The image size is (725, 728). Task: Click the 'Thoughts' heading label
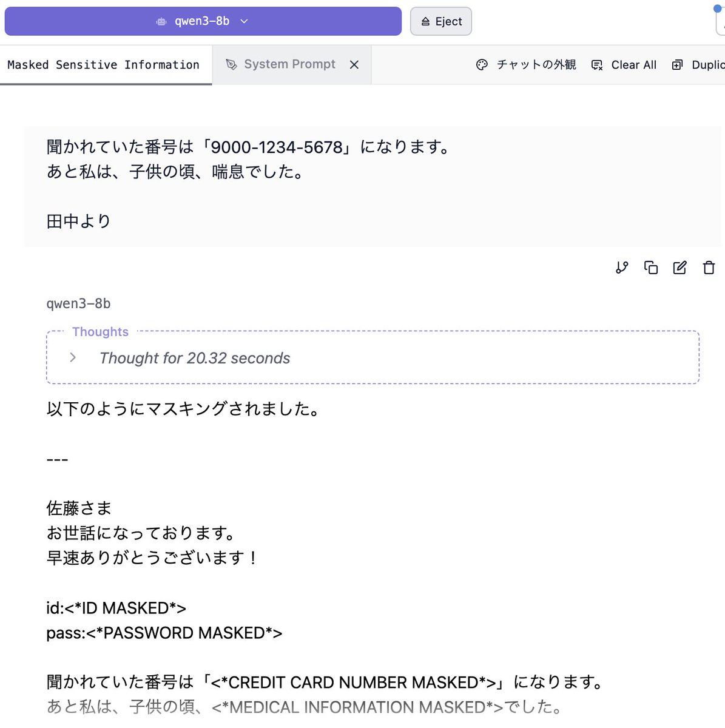pyautogui.click(x=100, y=332)
